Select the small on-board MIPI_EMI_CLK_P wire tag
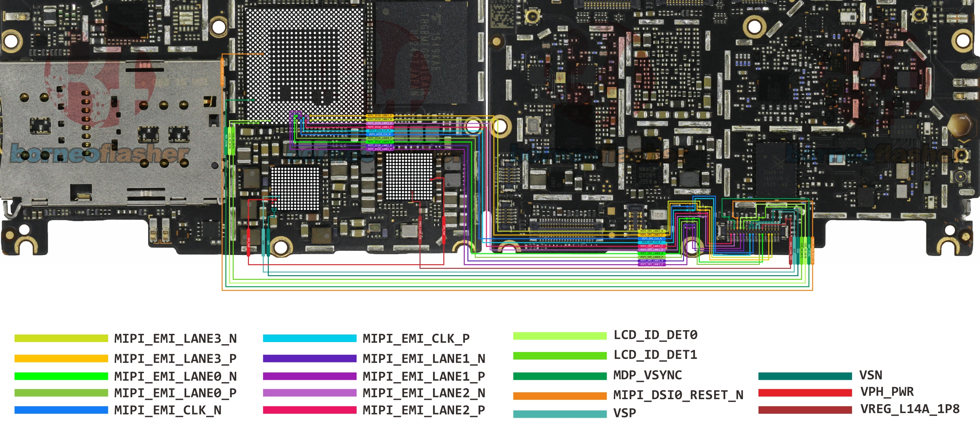Screen dimensions: 980x427 click(652, 242)
